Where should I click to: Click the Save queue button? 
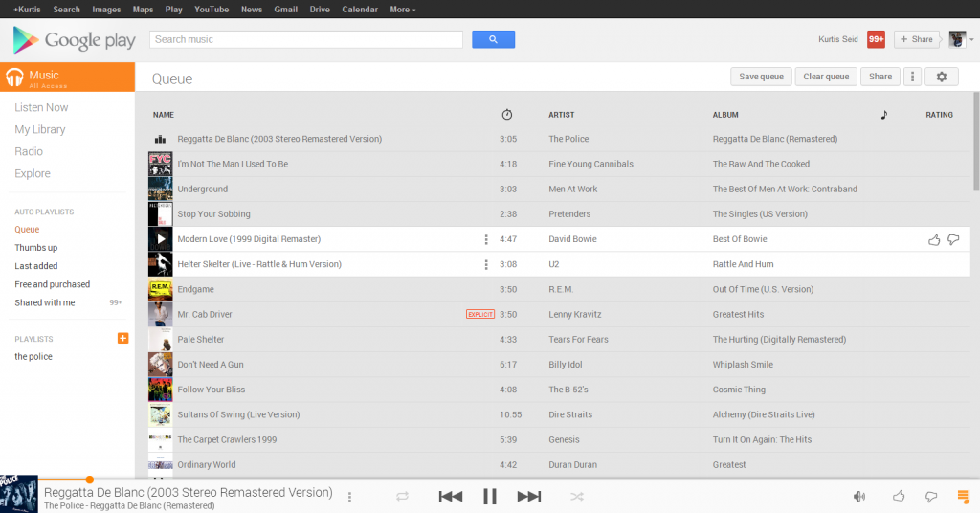click(761, 77)
